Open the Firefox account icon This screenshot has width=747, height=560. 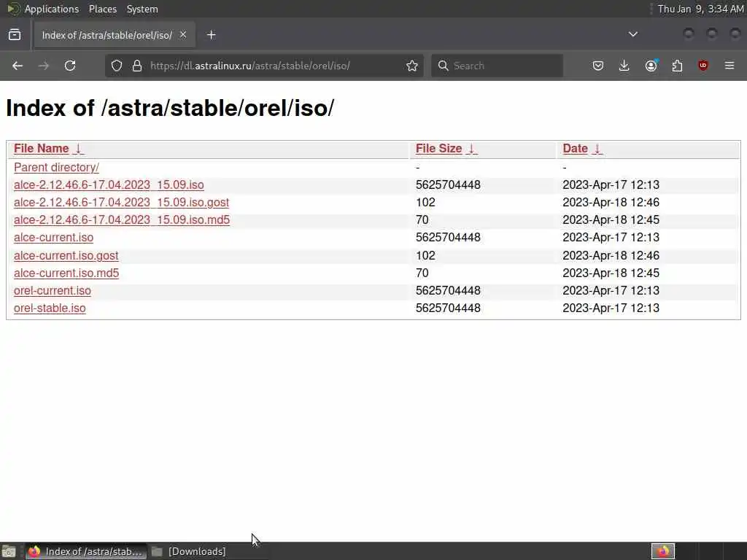pos(651,66)
